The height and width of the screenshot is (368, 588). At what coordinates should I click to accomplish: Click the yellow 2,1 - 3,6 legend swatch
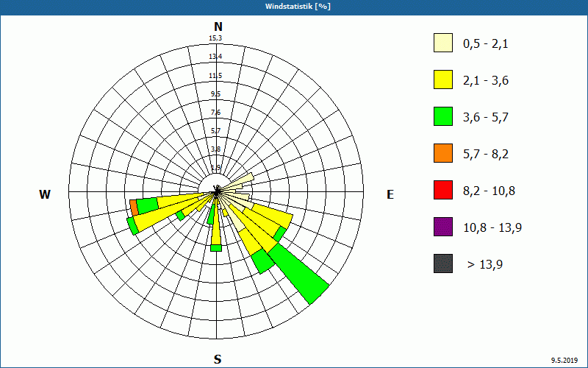click(x=443, y=79)
